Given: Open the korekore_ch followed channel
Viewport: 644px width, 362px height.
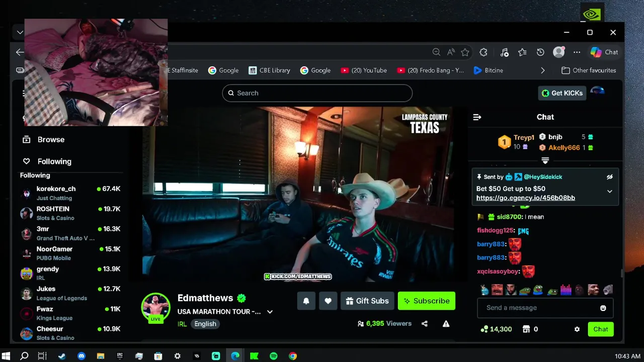Looking at the screenshot, I should pos(71,193).
